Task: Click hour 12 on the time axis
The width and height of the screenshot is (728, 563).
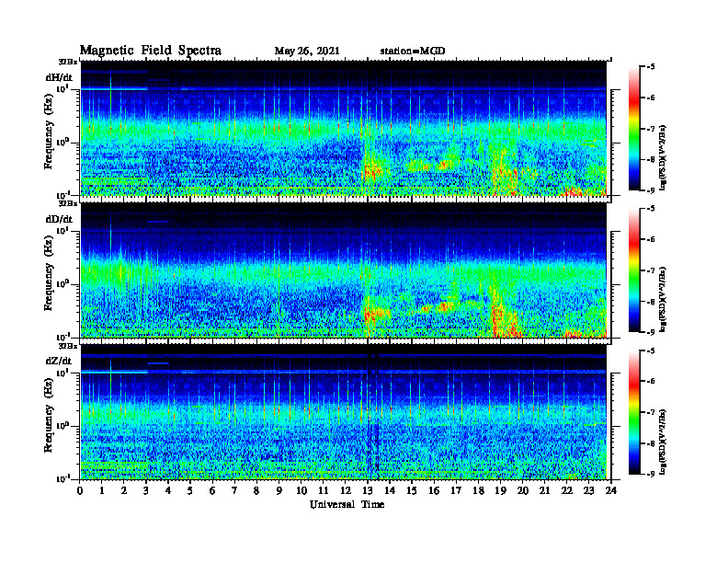Action: 346,490
